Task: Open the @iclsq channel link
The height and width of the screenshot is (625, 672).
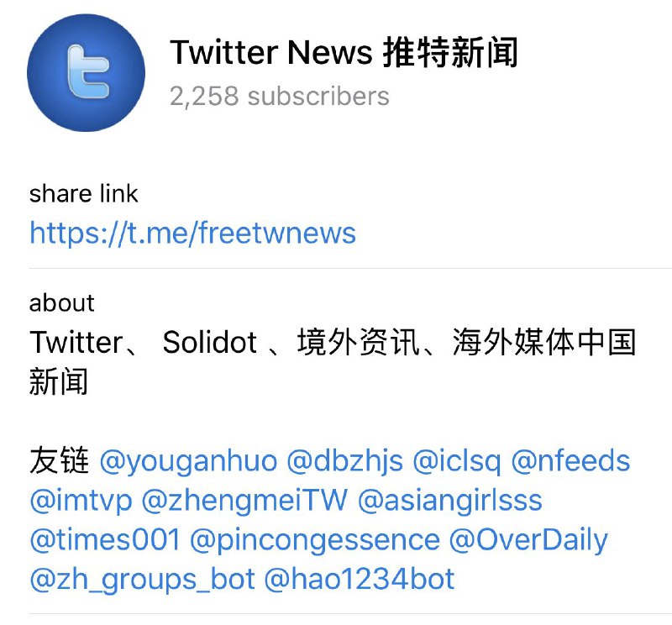Action: click(x=457, y=462)
